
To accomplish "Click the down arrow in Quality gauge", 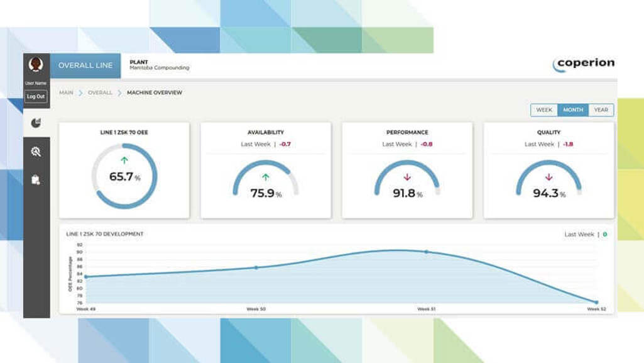I will (548, 177).
